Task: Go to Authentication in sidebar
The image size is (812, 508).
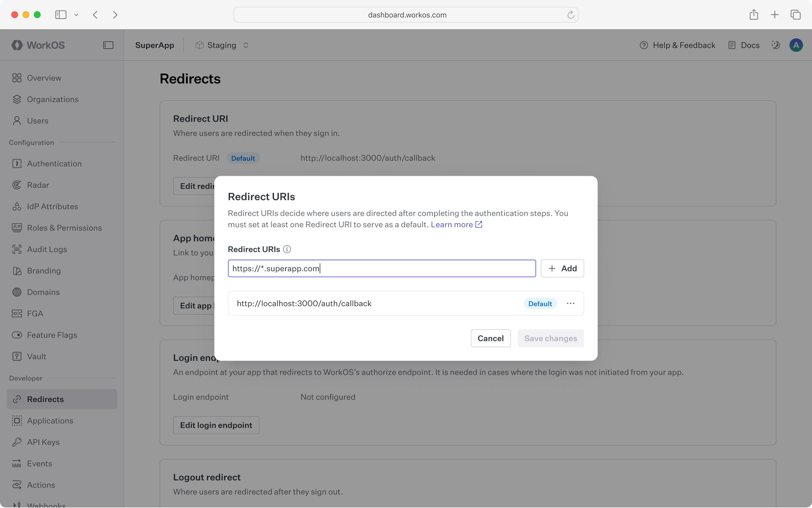Action: tap(54, 164)
